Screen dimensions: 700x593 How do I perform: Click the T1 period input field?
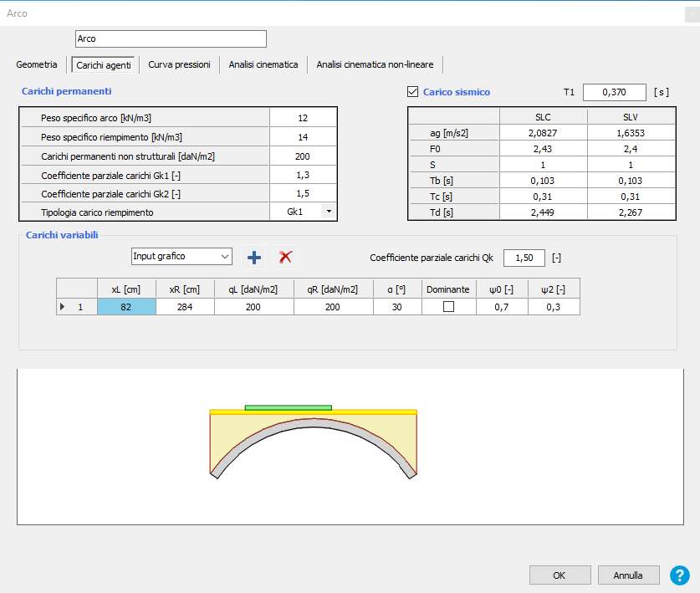(614, 92)
